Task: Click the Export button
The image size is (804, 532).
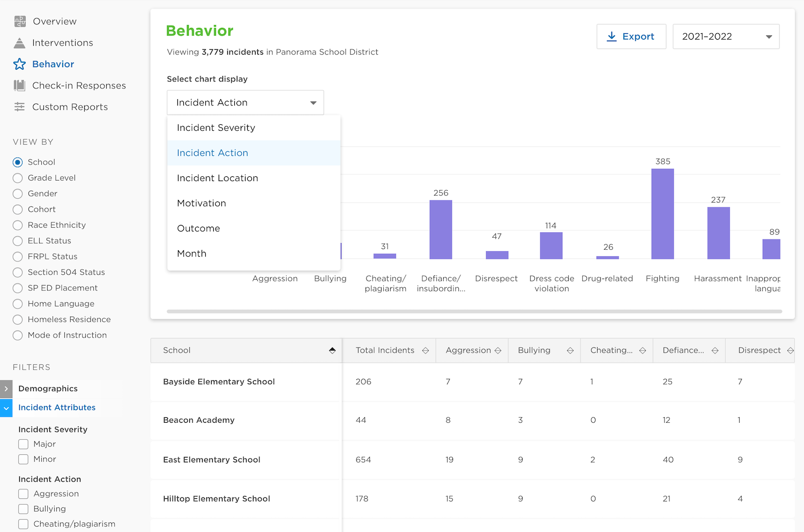Action: pos(631,36)
